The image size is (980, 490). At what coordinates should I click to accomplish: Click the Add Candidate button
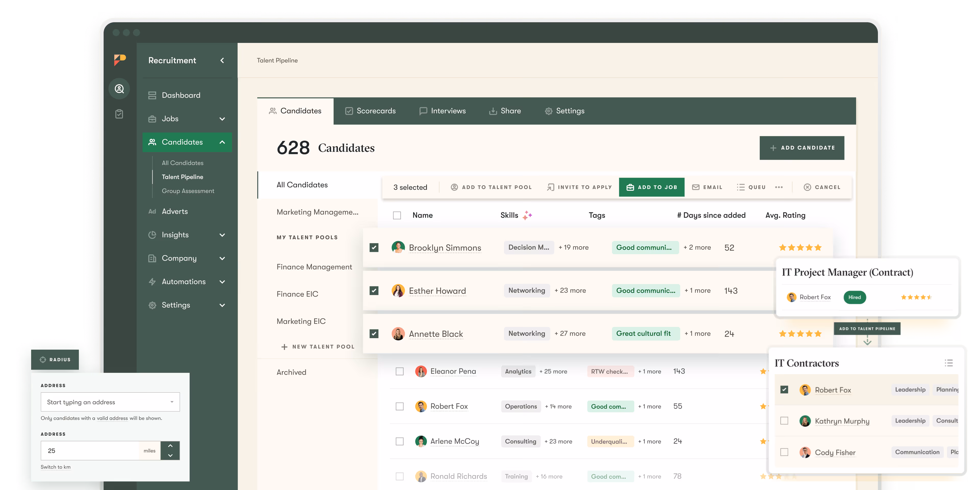(802, 148)
